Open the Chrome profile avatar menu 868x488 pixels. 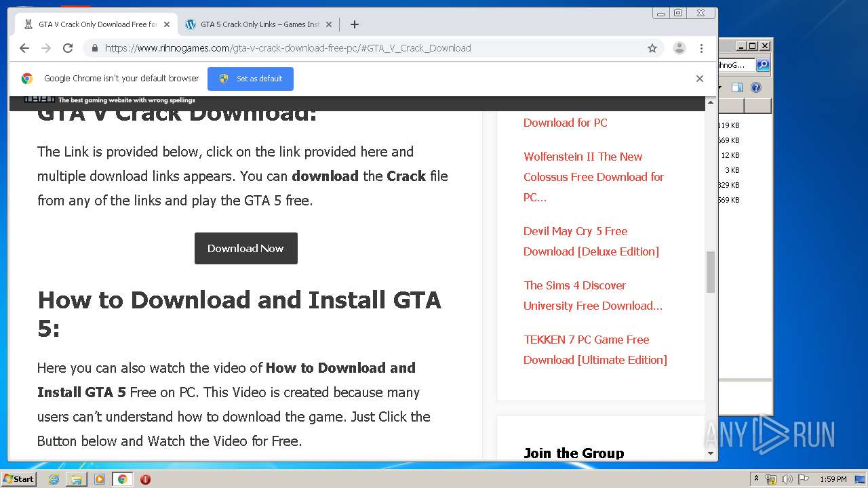tap(679, 48)
